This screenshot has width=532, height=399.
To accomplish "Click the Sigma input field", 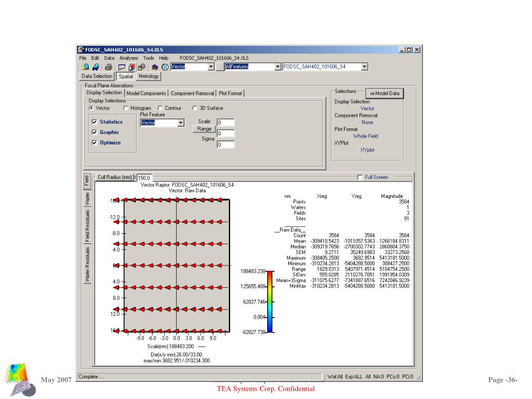I will coord(225,145).
